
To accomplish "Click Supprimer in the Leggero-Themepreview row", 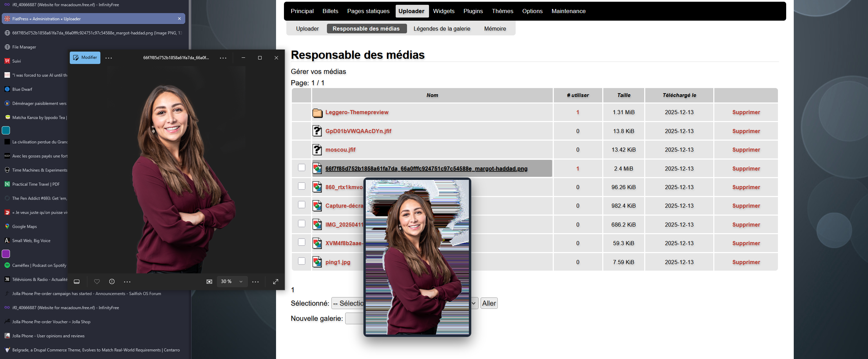I will pyautogui.click(x=746, y=112).
